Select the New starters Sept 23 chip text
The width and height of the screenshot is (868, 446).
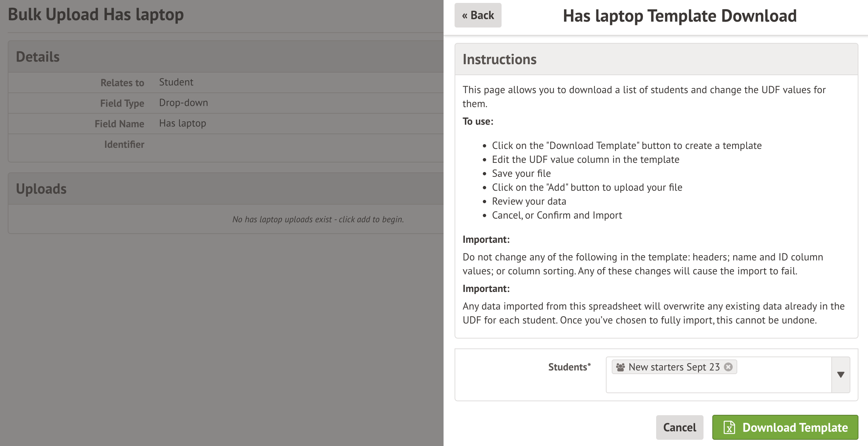[x=674, y=367]
